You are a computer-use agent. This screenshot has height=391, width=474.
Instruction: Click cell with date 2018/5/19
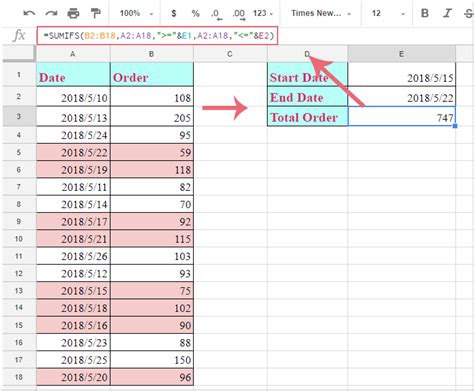[x=73, y=170]
